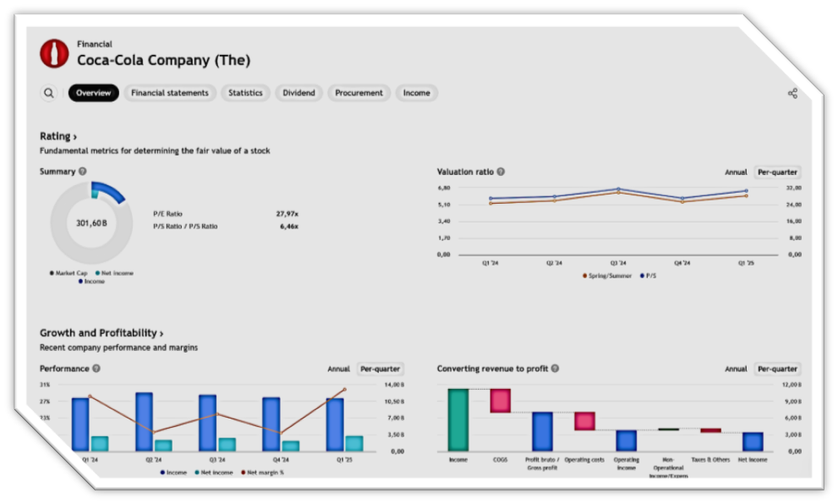Click the P/E Ratio label
This screenshot has width=838, height=504.
(167, 214)
